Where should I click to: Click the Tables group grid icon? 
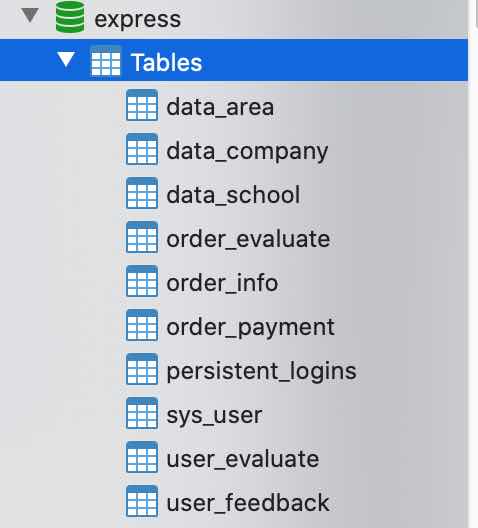[106, 62]
